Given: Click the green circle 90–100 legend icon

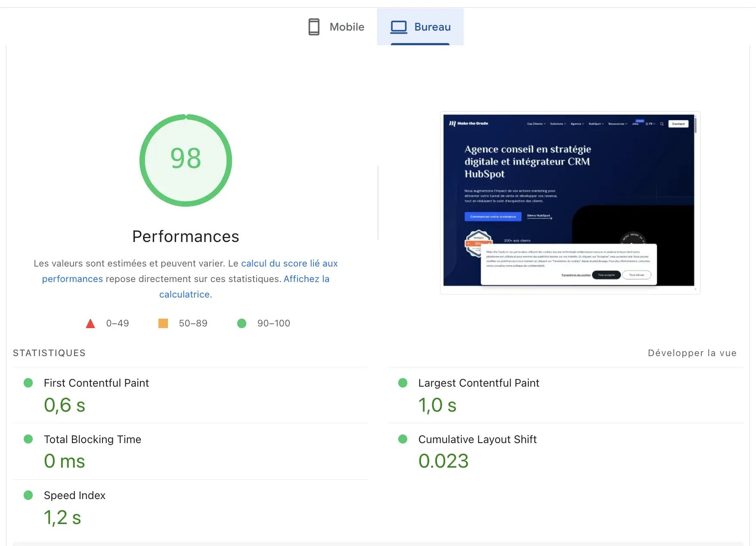Looking at the screenshot, I should (x=242, y=323).
